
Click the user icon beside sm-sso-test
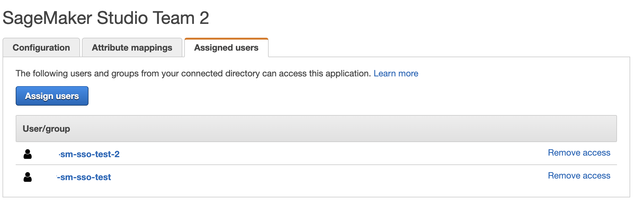[x=28, y=177]
